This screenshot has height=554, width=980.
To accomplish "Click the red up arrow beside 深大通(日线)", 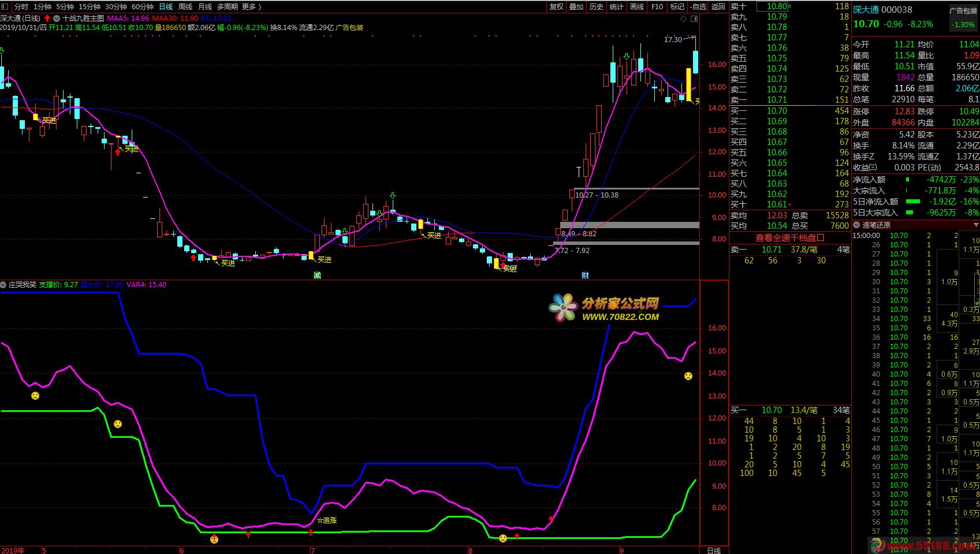I will click(47, 18).
